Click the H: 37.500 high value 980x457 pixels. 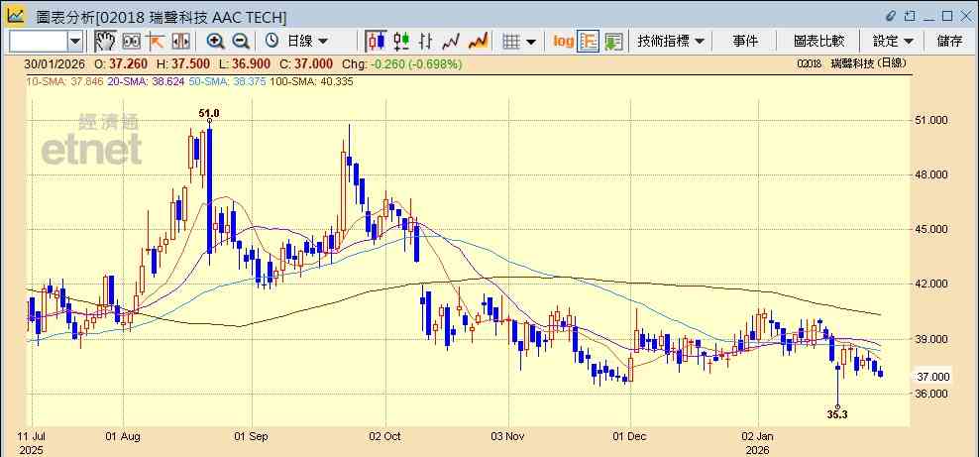183,63
